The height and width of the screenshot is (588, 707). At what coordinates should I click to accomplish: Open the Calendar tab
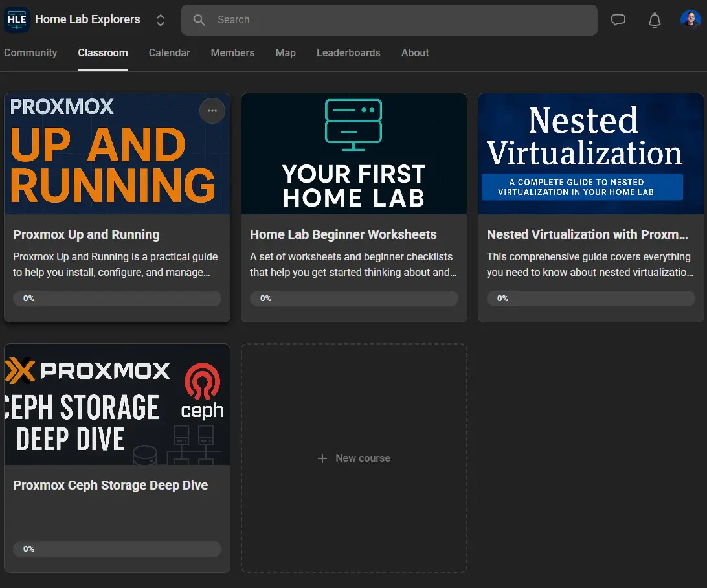tap(169, 52)
